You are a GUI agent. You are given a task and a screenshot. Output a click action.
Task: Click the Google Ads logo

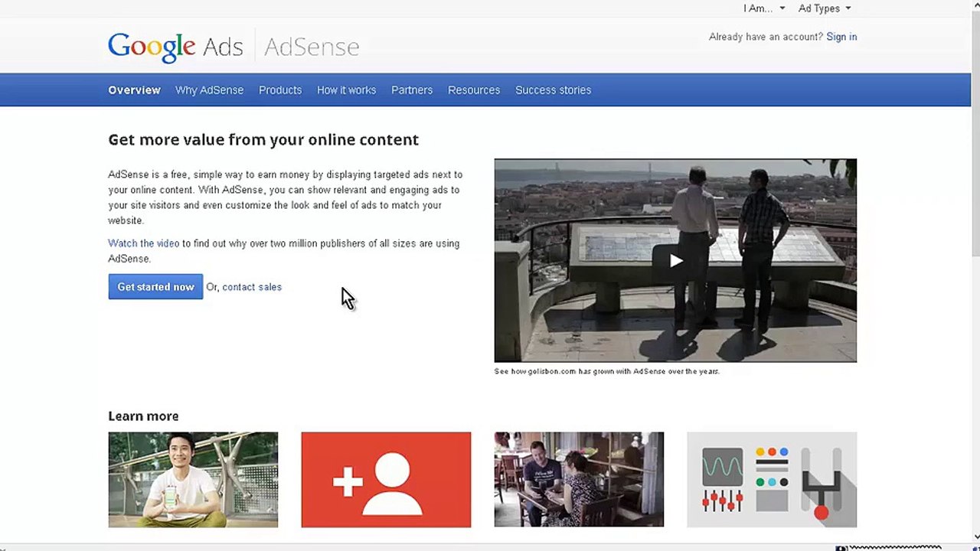175,47
